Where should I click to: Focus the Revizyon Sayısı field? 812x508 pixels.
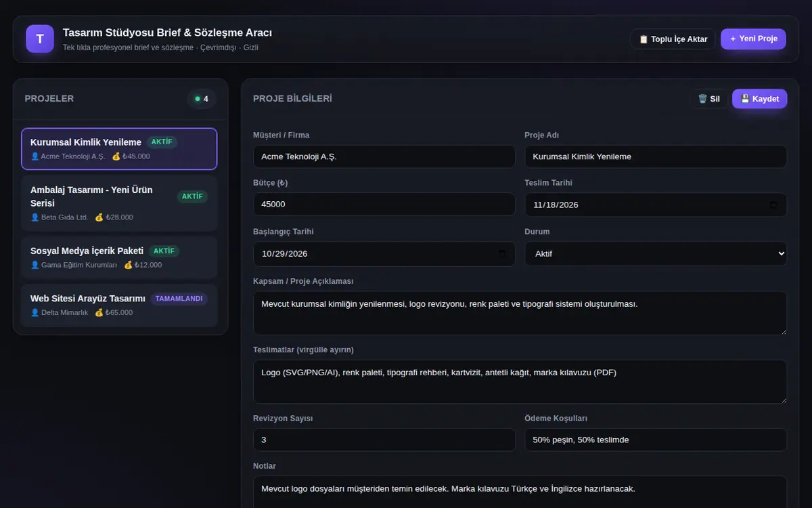(x=384, y=440)
